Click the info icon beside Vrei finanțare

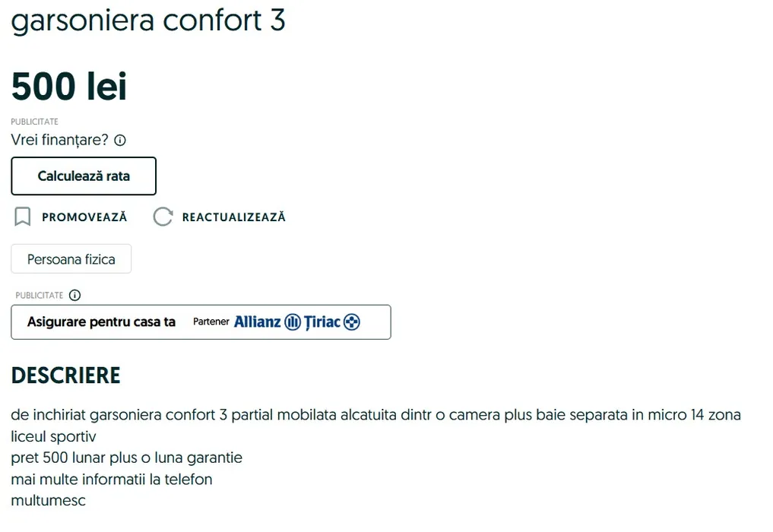click(120, 141)
